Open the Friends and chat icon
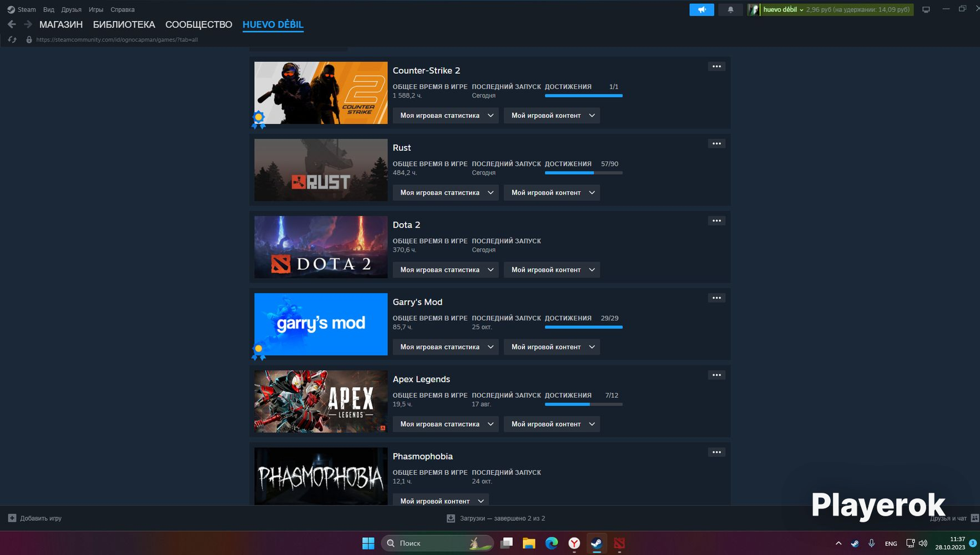The height and width of the screenshot is (555, 980). point(974,518)
